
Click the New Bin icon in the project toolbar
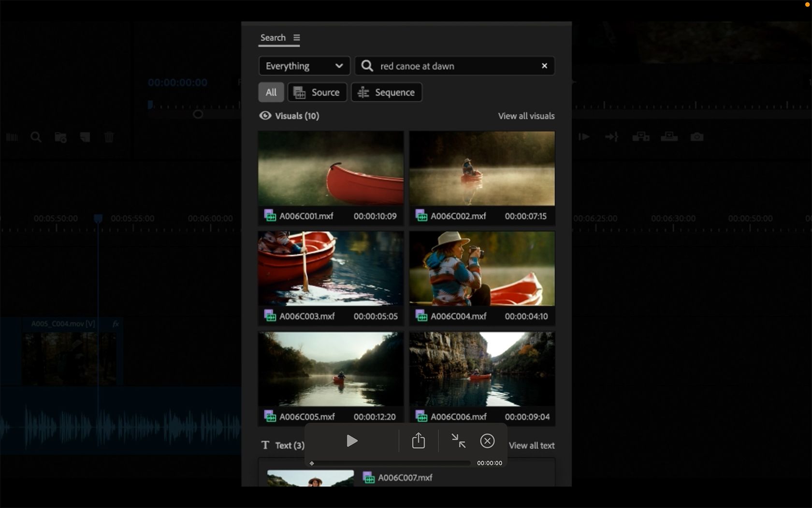point(60,137)
